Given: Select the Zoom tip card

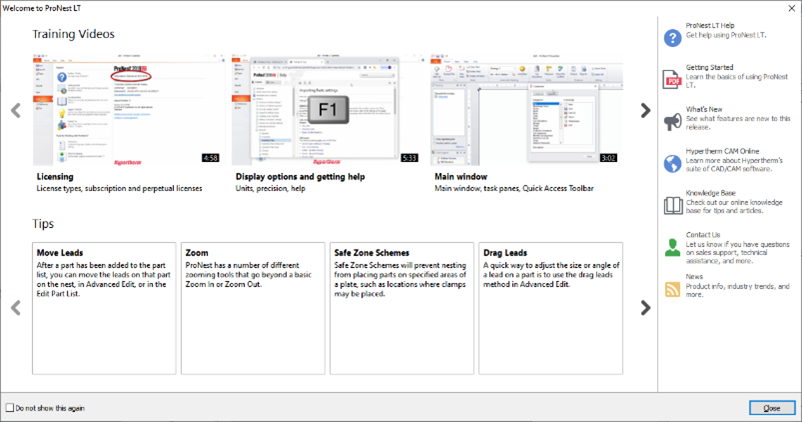Looking at the screenshot, I should click(x=253, y=308).
